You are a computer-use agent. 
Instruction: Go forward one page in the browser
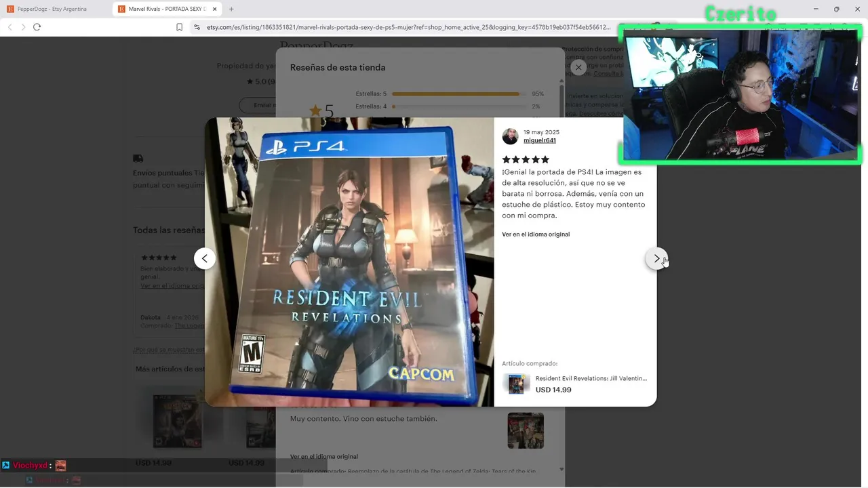(x=23, y=27)
